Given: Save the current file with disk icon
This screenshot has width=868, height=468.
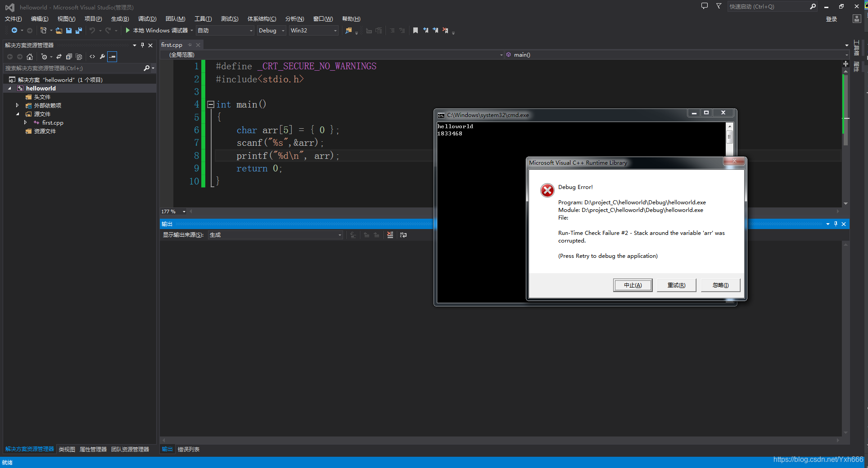Looking at the screenshot, I should 69,31.
